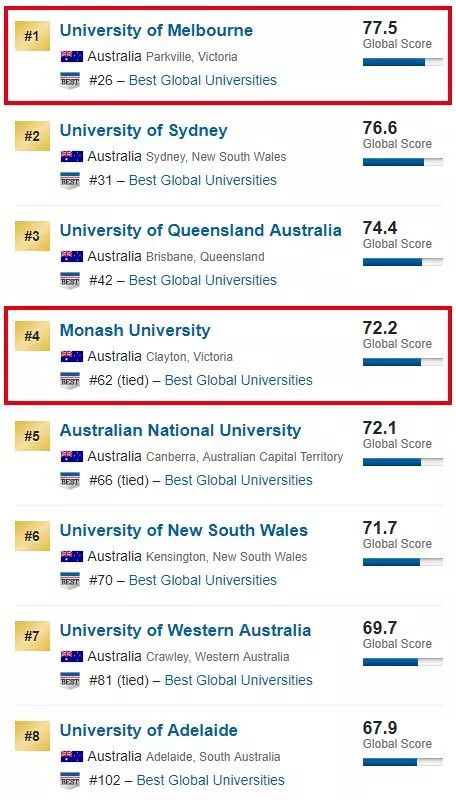Click the #8 gold rank badge
Image resolution: width=456 pixels, height=800 pixels.
pos(32,736)
